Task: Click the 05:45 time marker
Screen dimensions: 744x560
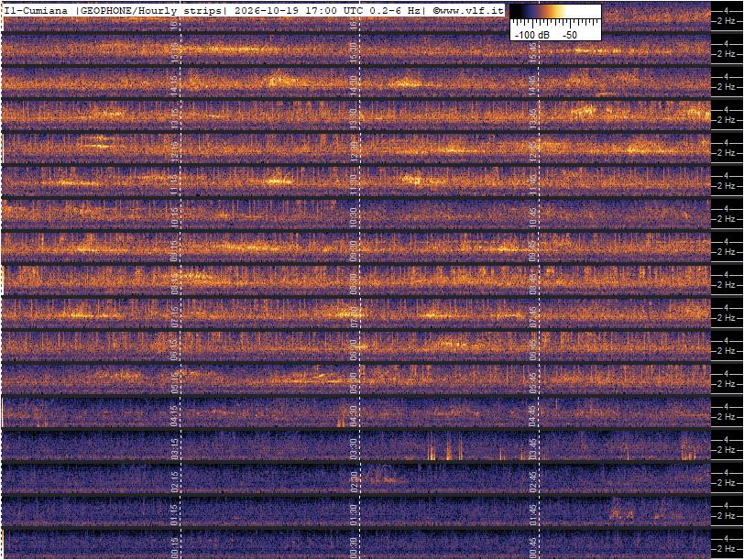Action: tap(533, 382)
